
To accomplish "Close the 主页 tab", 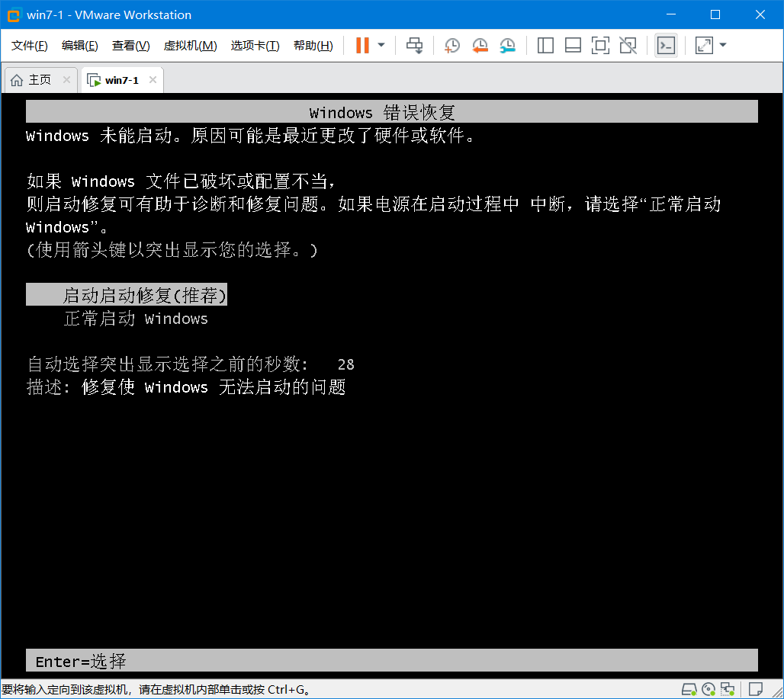I will (x=66, y=80).
